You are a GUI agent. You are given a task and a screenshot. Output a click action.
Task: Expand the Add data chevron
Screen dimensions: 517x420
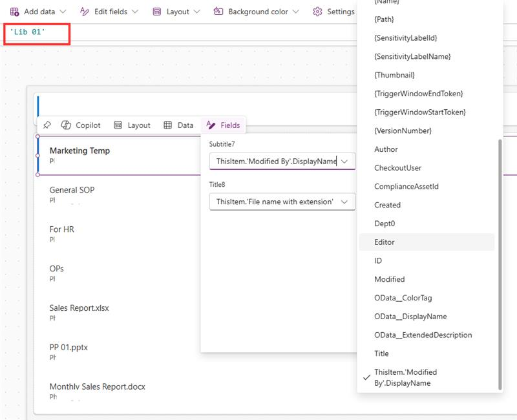click(x=63, y=12)
